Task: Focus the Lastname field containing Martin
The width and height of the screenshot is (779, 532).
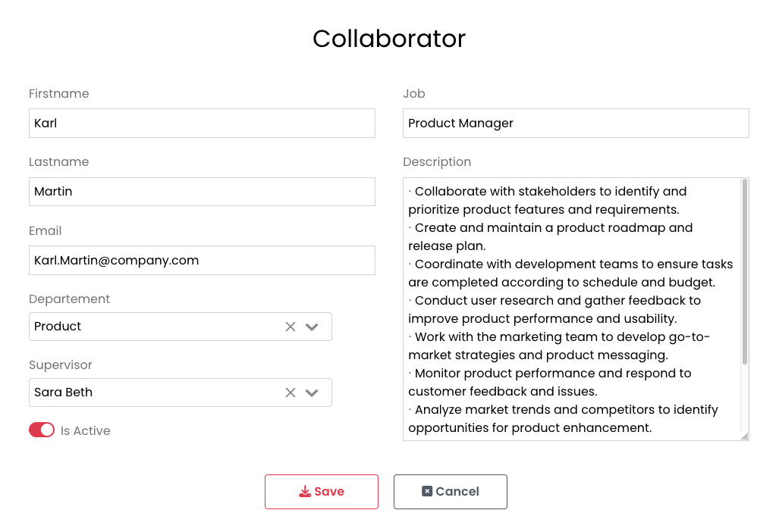Action: tap(202, 192)
